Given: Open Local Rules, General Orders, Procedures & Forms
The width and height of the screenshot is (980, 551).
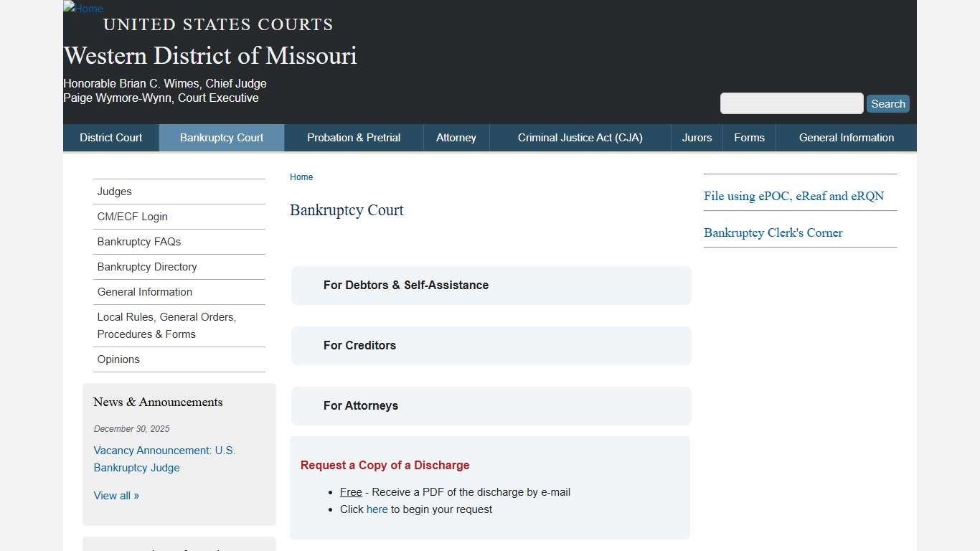Looking at the screenshot, I should [166, 325].
